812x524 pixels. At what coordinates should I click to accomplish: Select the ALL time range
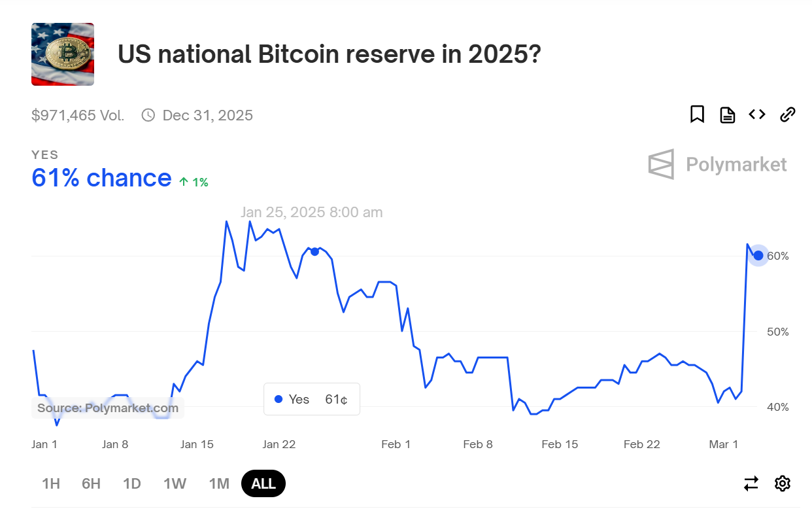[x=263, y=484]
